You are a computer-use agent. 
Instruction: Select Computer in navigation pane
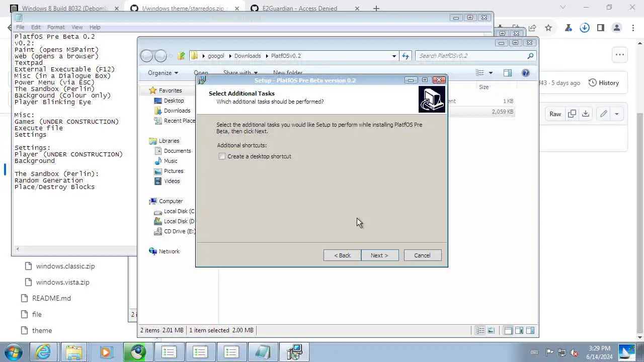pyautogui.click(x=171, y=201)
